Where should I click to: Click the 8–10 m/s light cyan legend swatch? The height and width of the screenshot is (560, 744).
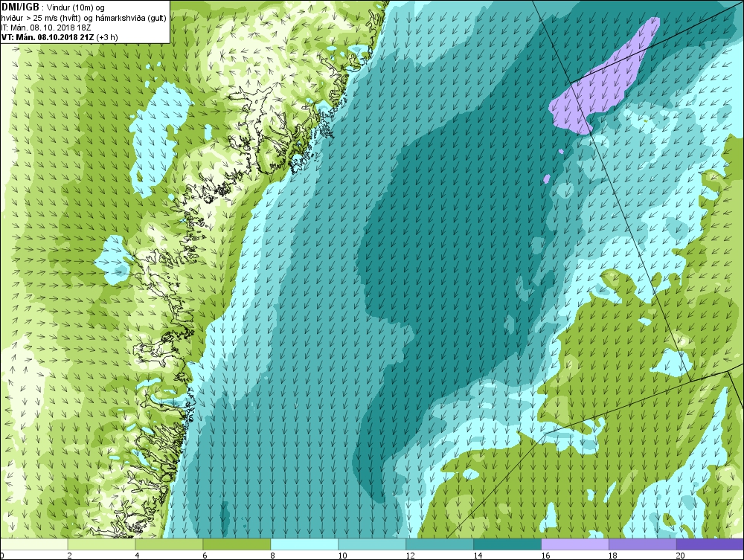point(304,544)
